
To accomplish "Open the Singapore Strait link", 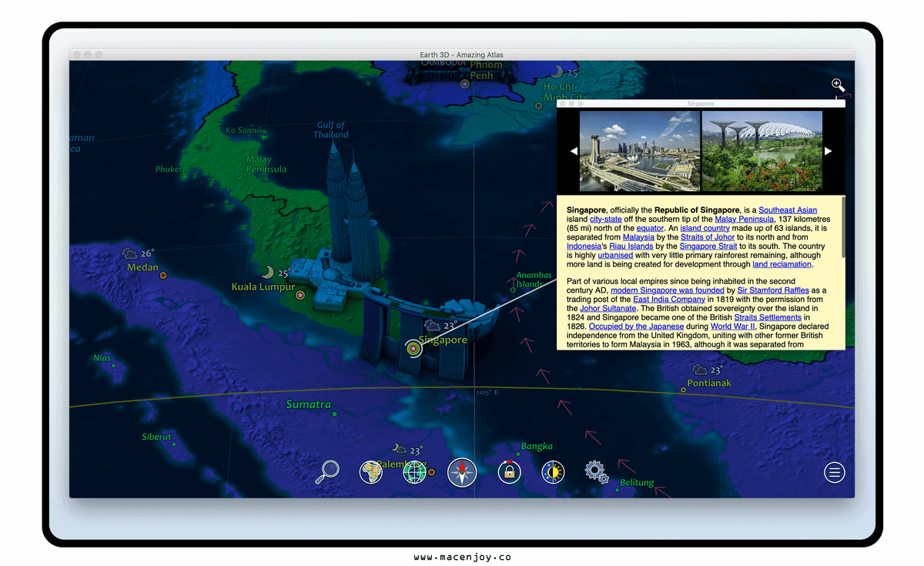I will point(708,246).
